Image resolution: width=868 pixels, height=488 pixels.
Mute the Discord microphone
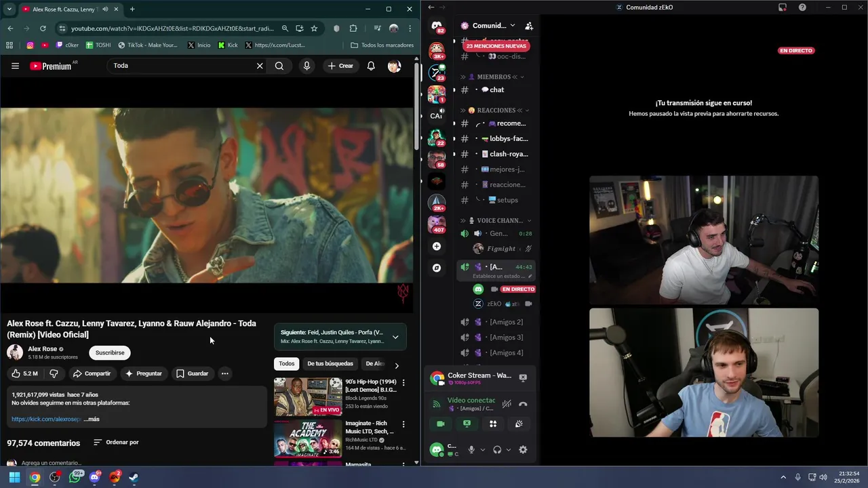click(x=471, y=449)
